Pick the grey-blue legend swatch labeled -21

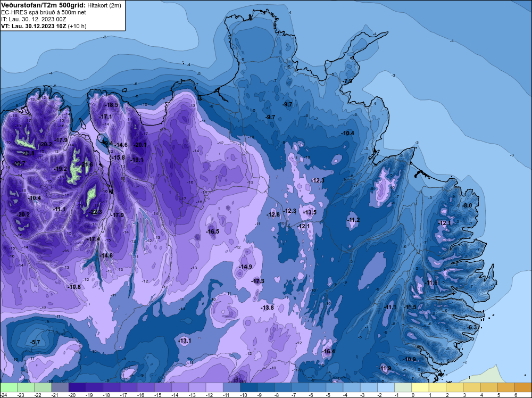coord(60,387)
